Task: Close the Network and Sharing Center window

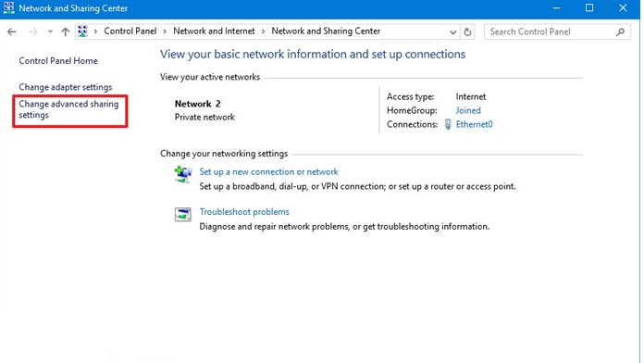Action: point(623,7)
